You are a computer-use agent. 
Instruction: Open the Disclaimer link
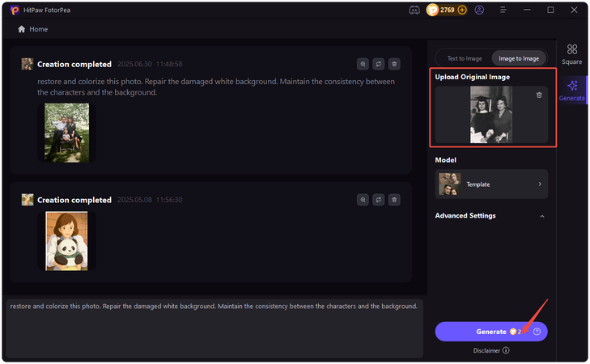pyautogui.click(x=491, y=350)
